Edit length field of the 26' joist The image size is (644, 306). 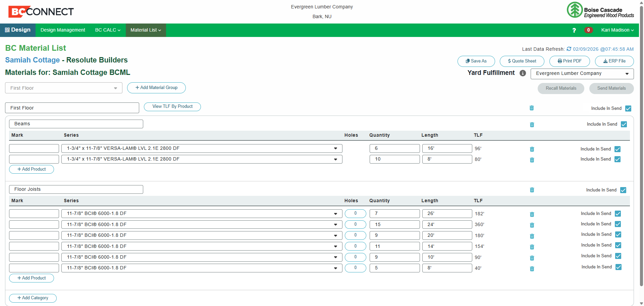click(447, 214)
